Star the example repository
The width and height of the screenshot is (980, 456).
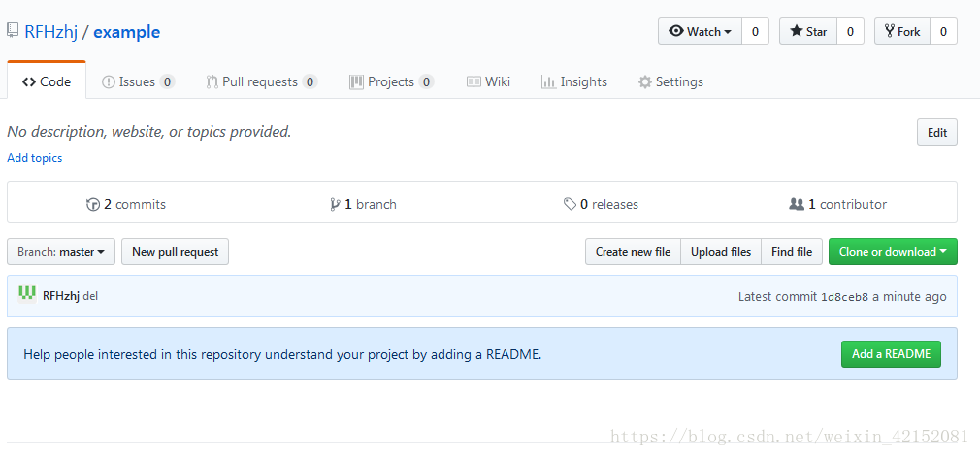tap(808, 32)
